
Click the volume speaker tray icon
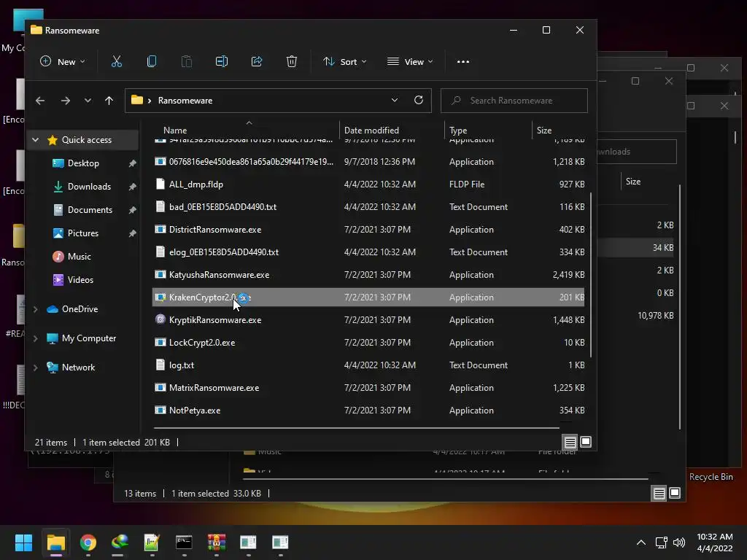click(x=679, y=542)
